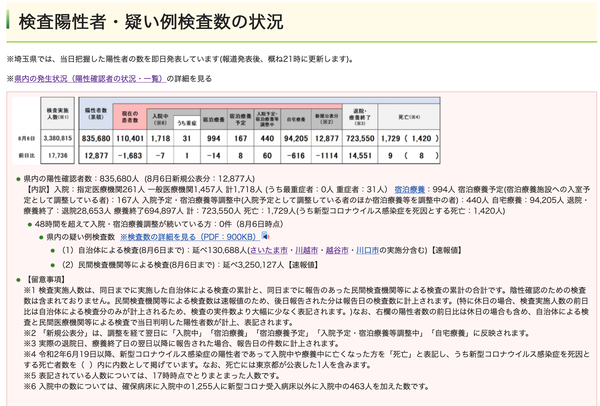The height and width of the screenshot is (406, 600).
Task: Click the 14,551 day-over-day cell
Action: [360, 156]
